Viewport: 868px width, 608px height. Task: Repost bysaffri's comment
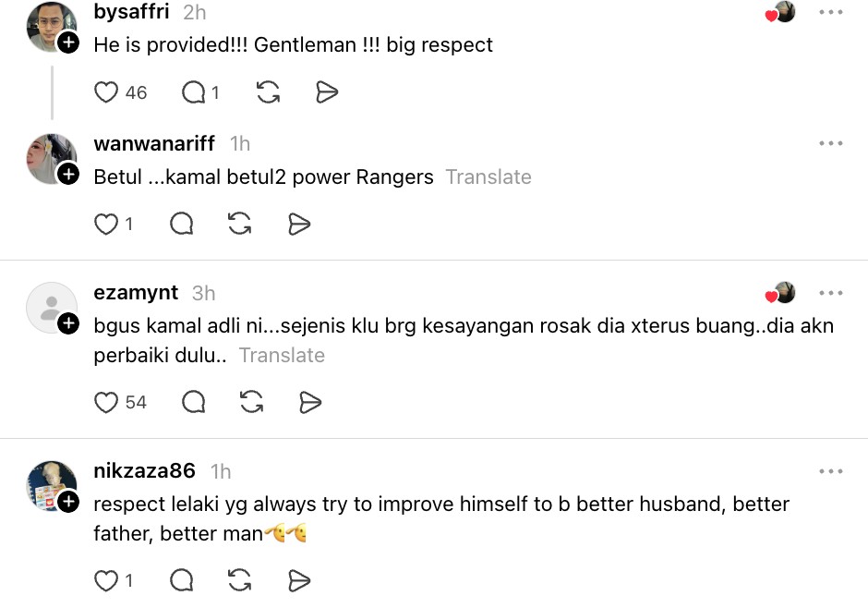tap(268, 92)
